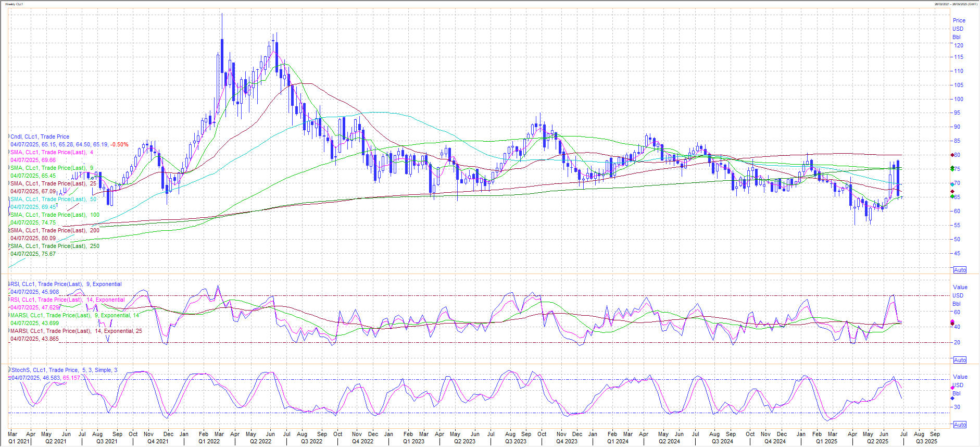Click the cyan SMA 50 marker at 70
This screenshot has width=980, height=447.
click(x=952, y=184)
